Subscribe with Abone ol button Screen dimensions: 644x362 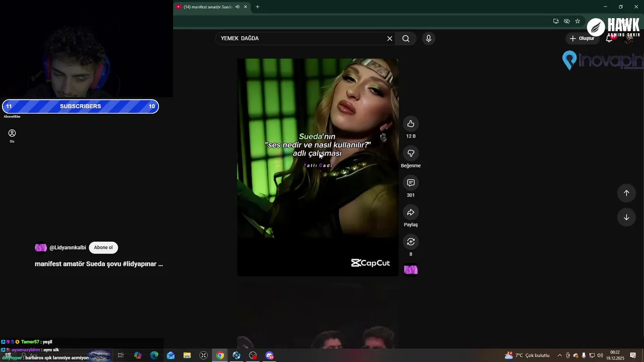(103, 247)
